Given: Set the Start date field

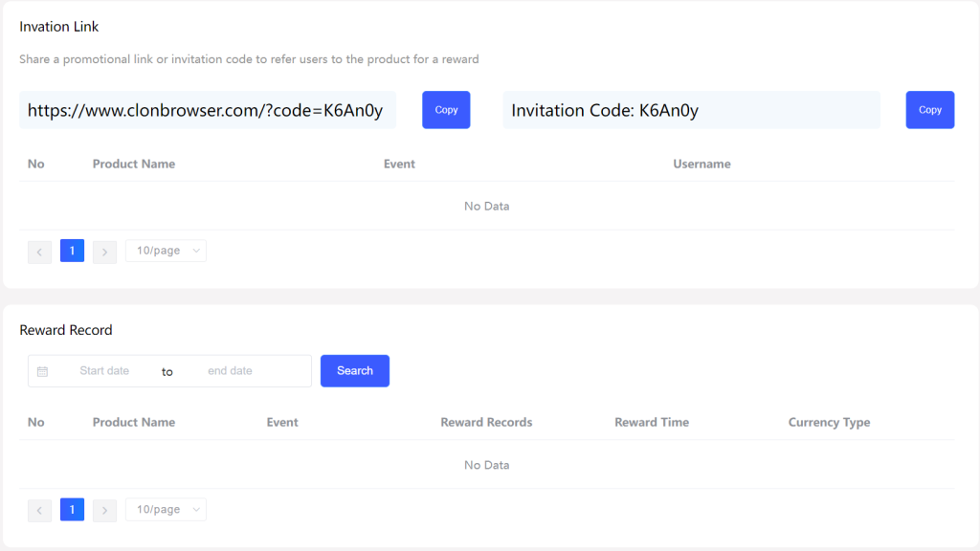Looking at the screenshot, I should click(x=104, y=371).
